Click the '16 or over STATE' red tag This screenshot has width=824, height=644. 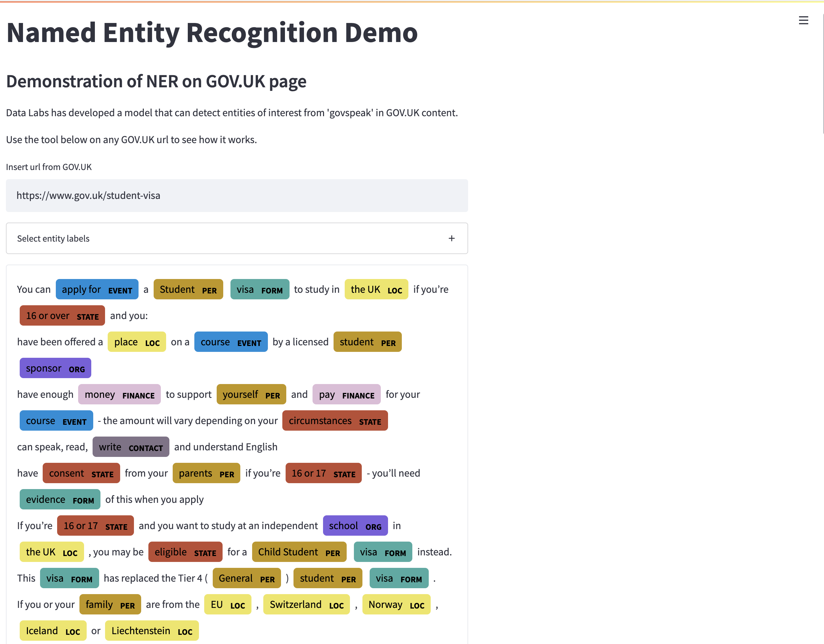coord(62,316)
